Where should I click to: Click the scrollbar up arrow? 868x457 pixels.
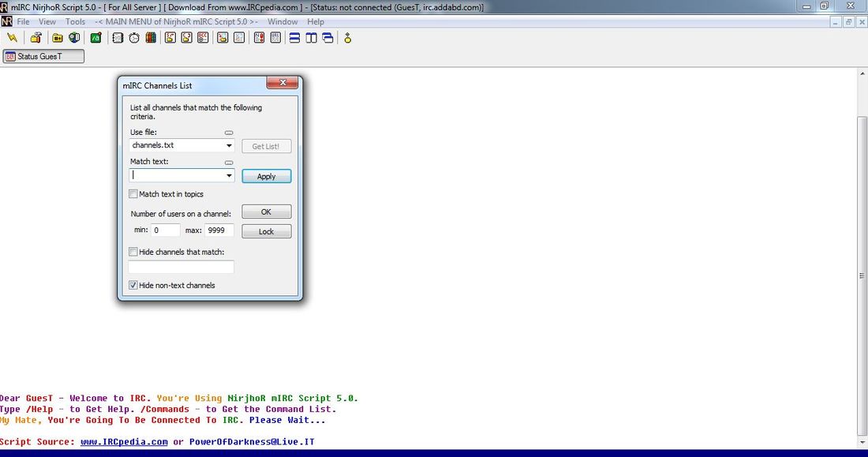tap(862, 73)
